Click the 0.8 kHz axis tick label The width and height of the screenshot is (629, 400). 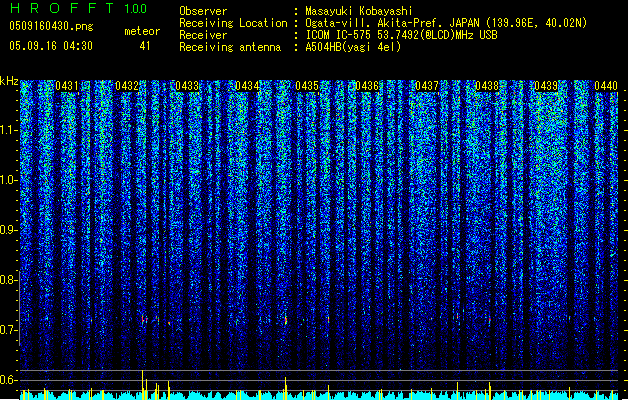(9, 280)
